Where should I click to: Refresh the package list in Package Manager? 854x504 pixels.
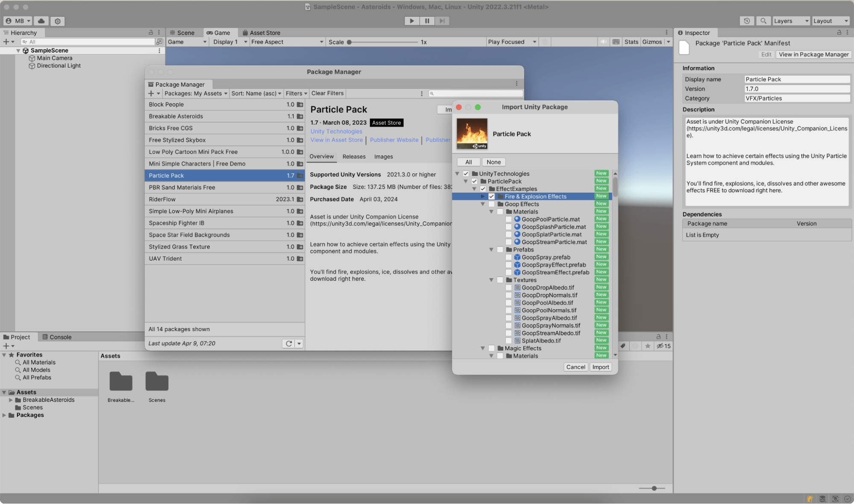(289, 343)
